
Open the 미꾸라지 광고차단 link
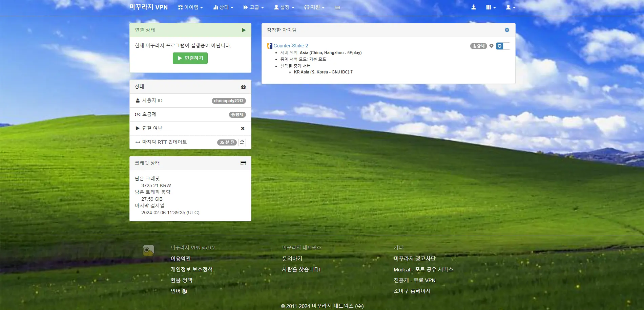coord(415,259)
